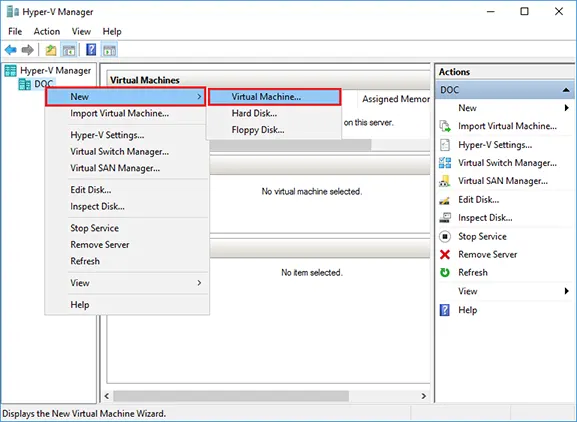Click Edit Disk... link in Actions pane
The image size is (577, 422).
point(479,200)
